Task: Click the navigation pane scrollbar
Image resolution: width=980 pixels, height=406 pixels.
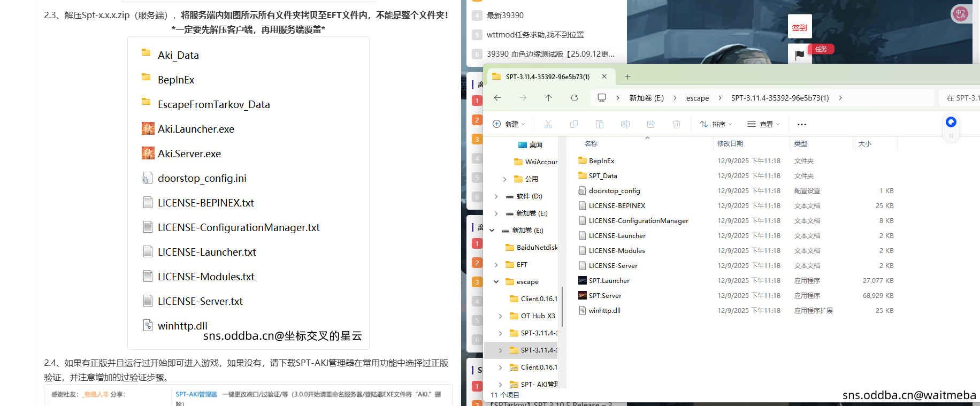Action: pos(562,306)
